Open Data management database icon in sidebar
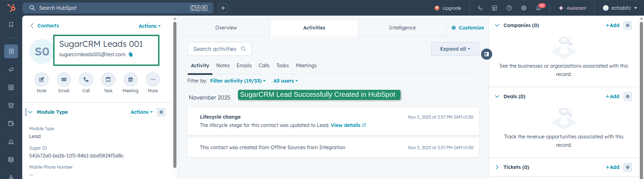The height and width of the screenshot is (179, 644). (x=11, y=160)
